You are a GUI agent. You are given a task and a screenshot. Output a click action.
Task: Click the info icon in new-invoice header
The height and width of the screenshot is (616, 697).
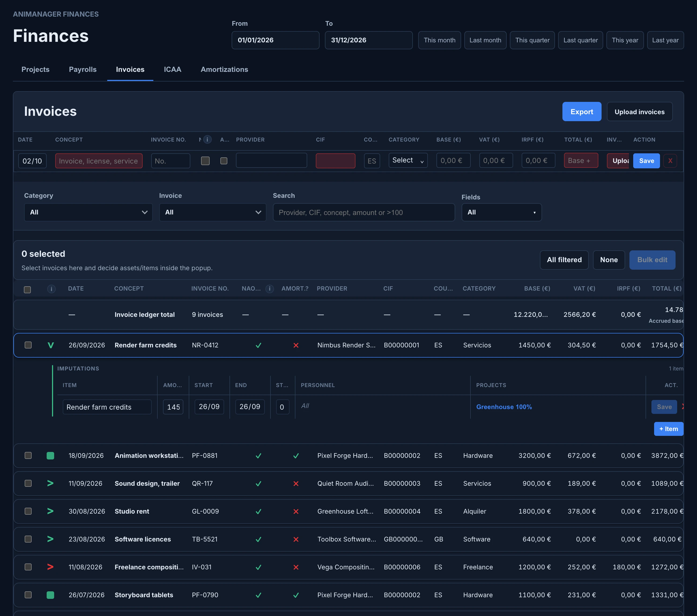(x=207, y=139)
